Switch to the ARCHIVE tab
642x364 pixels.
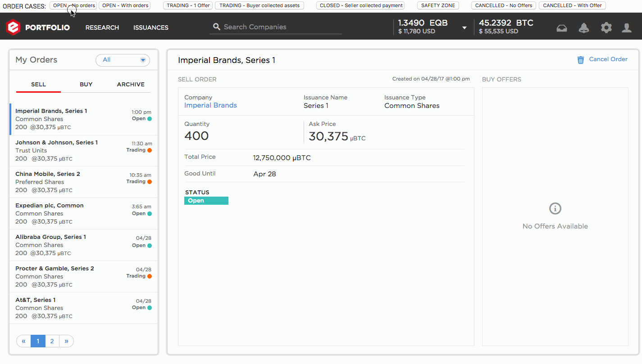(x=131, y=85)
